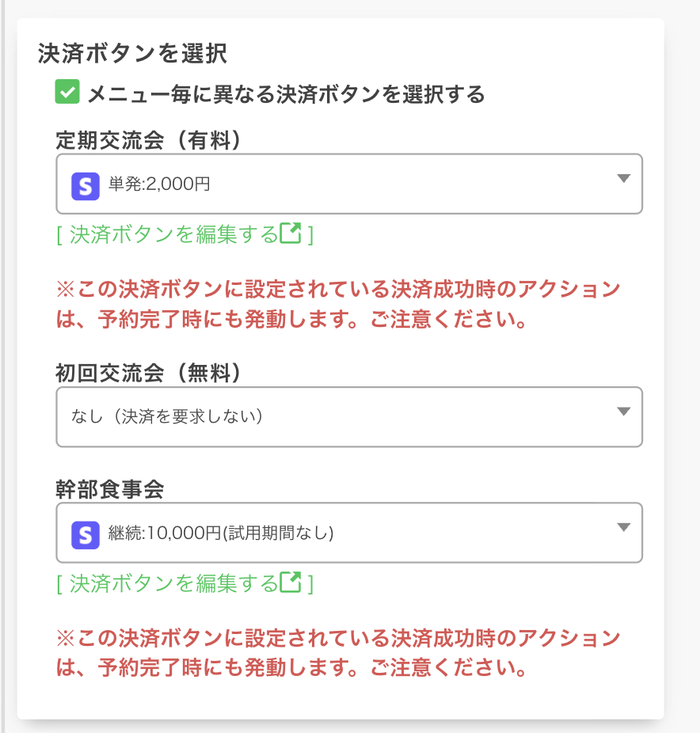700x733 pixels.
Task: Click red warning text below 幹部食事会 edit link
Action: [337, 653]
